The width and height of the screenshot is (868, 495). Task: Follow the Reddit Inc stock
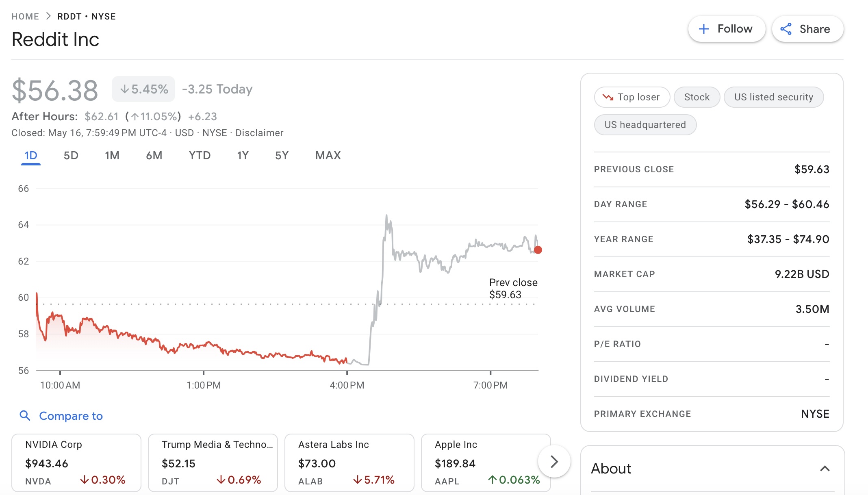(727, 29)
